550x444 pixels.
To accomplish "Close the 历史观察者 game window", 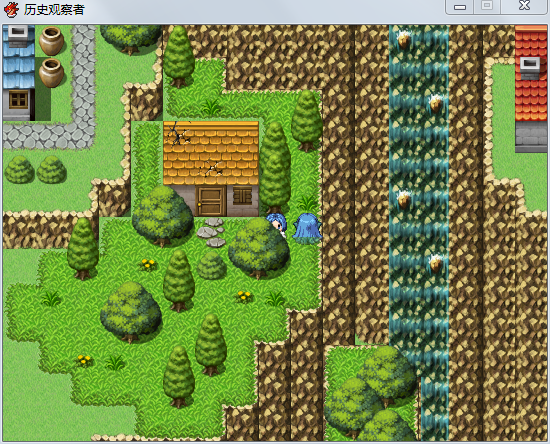I will [524, 6].
